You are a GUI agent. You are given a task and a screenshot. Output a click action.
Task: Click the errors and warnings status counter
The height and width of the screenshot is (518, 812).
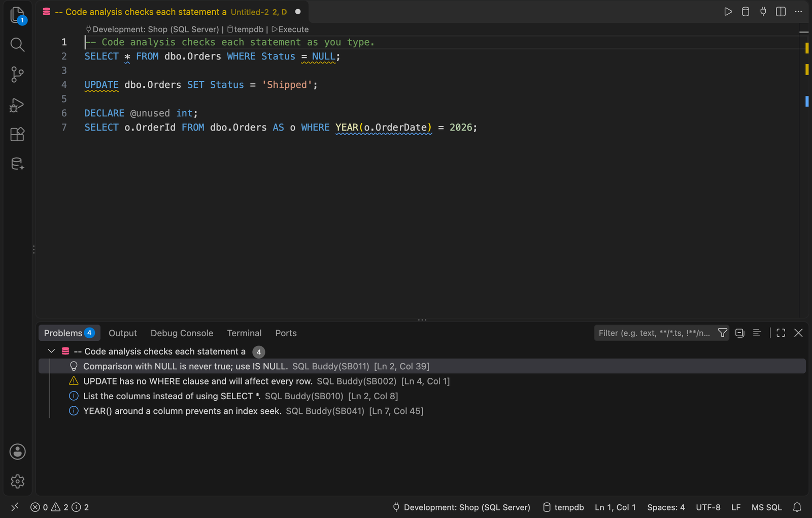coord(60,507)
